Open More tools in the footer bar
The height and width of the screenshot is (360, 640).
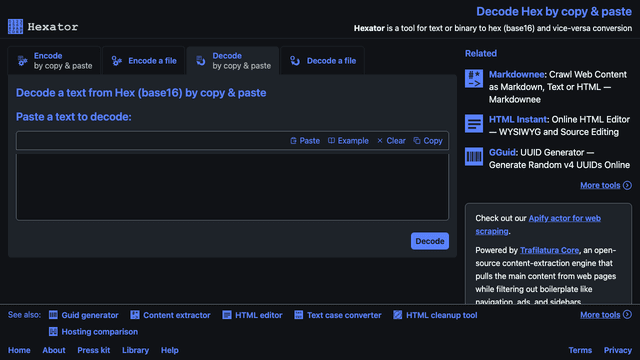600,315
